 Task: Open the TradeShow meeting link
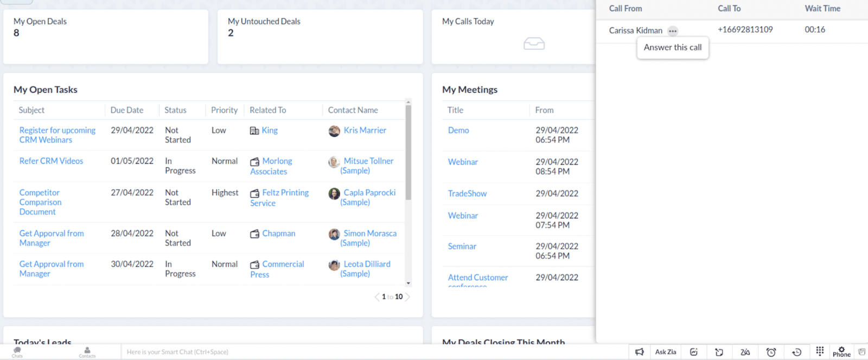467,194
